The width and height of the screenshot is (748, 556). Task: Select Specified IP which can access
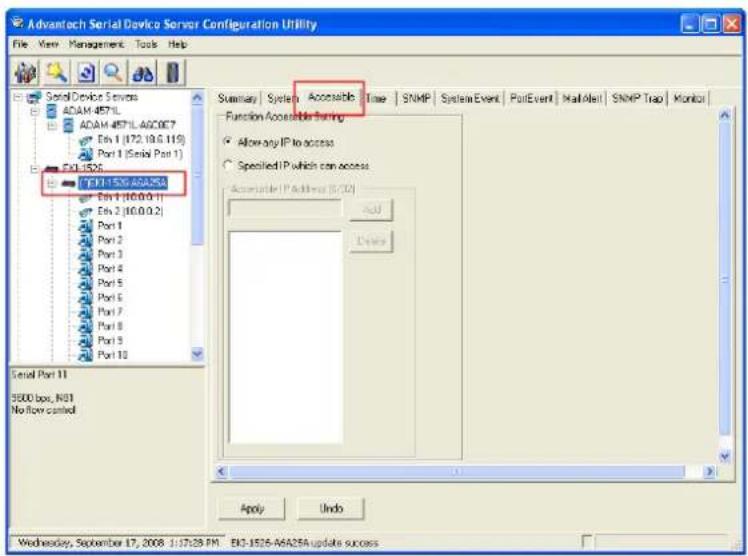click(x=228, y=165)
